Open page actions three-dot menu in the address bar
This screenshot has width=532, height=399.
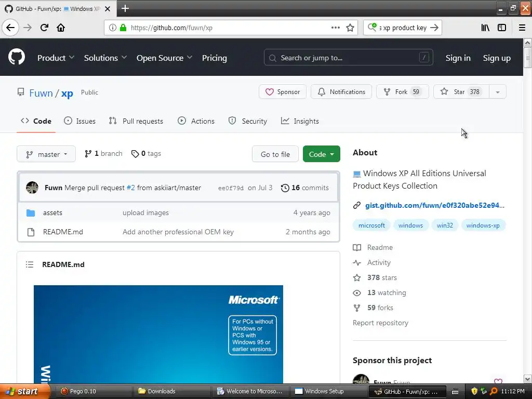(335, 28)
